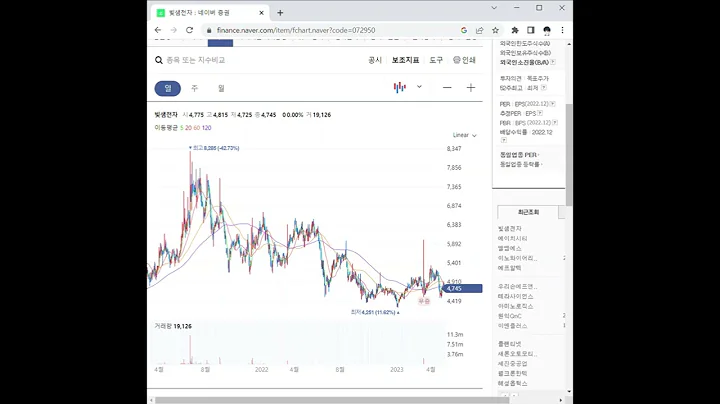Image resolution: width=720 pixels, height=404 pixels.
Task: Click the 최고 high price label
Action: click(x=214, y=148)
